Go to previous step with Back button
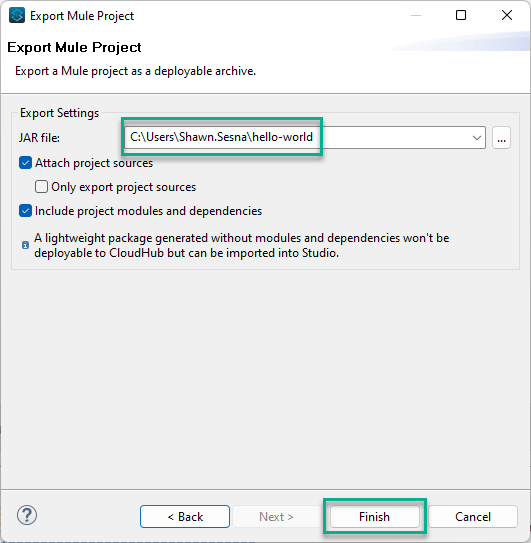Image resolution: width=531 pixels, height=543 pixels. pyautogui.click(x=185, y=517)
